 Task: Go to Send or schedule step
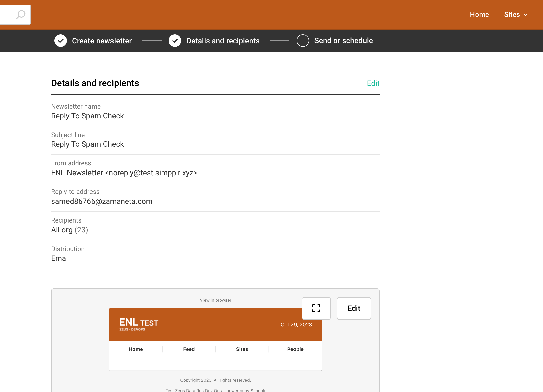343,41
